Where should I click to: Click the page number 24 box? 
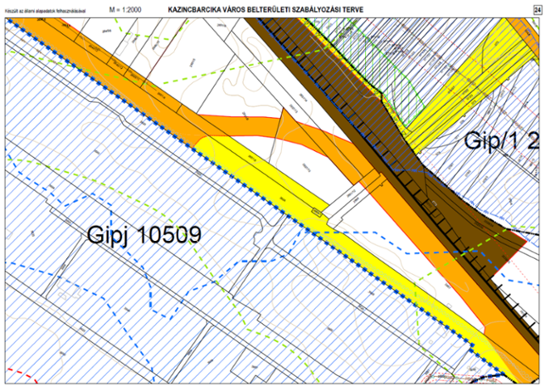[537, 8]
